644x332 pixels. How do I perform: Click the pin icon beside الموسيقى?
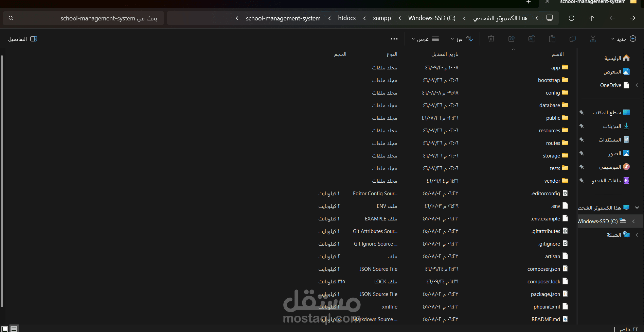[x=582, y=167]
